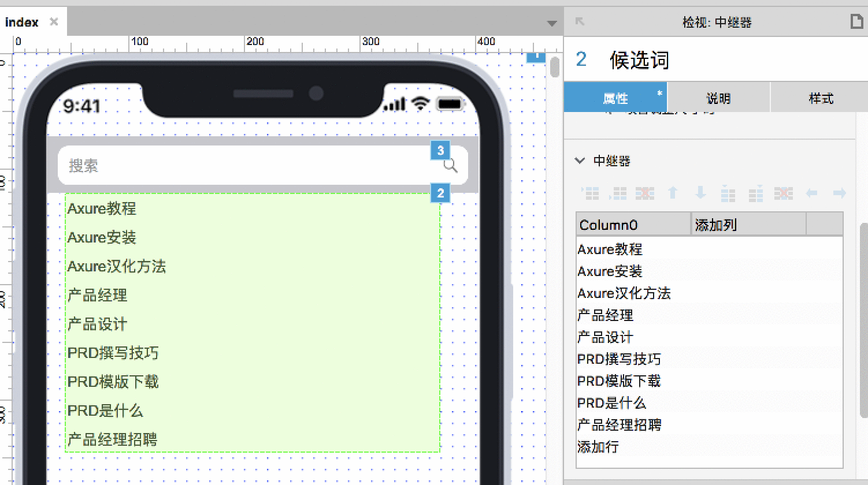Click the 添加列 header cell

pyautogui.click(x=748, y=225)
